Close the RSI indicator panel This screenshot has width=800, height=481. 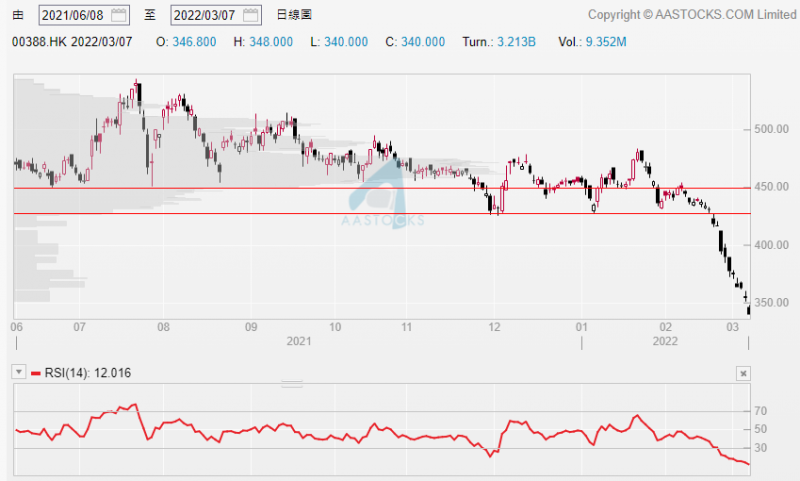(743, 373)
